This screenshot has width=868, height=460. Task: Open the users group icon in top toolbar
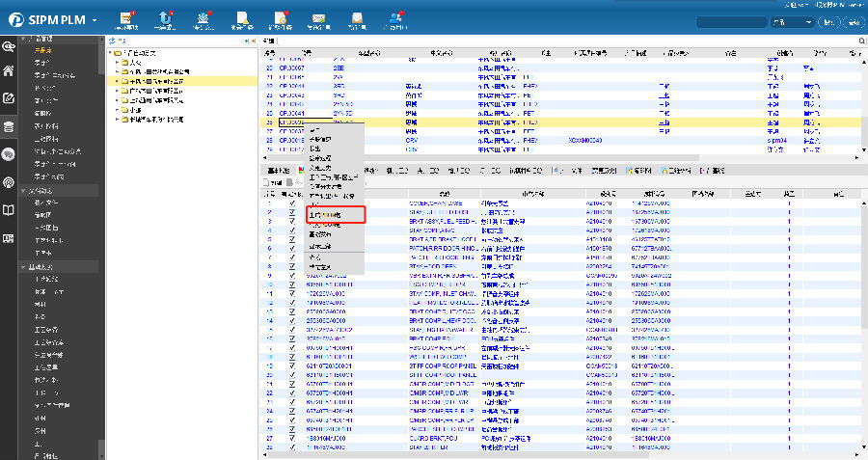click(395, 18)
